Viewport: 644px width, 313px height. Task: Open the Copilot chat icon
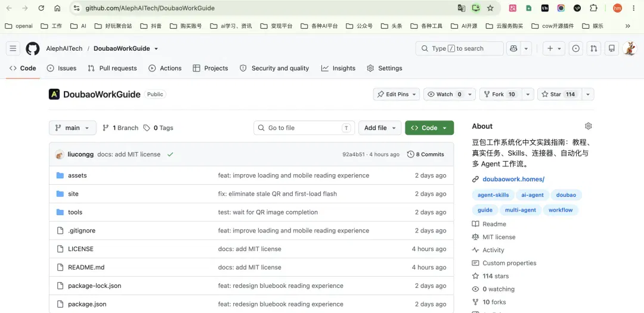(513, 48)
